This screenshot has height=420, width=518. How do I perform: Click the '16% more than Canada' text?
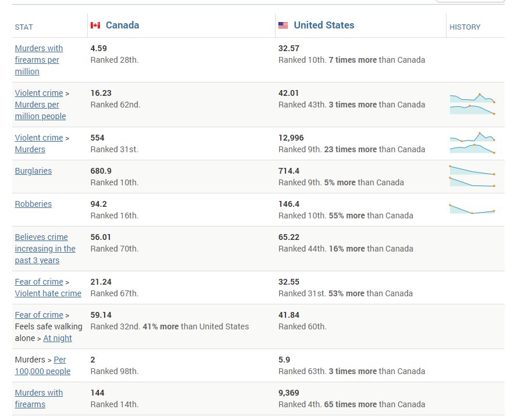point(371,249)
